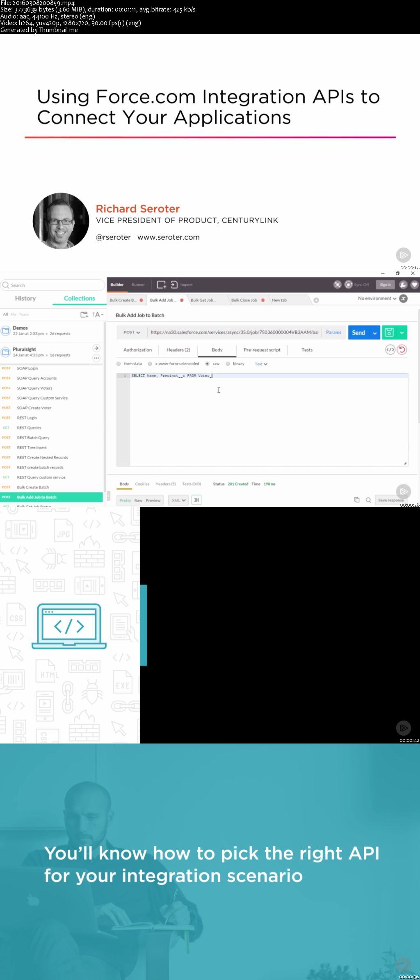
Task: Click the environment quick-look X icon
Action: (x=404, y=298)
